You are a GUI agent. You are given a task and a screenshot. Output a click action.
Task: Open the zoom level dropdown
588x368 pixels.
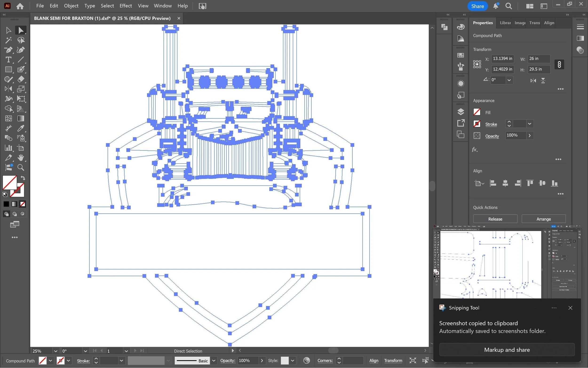[56, 351]
